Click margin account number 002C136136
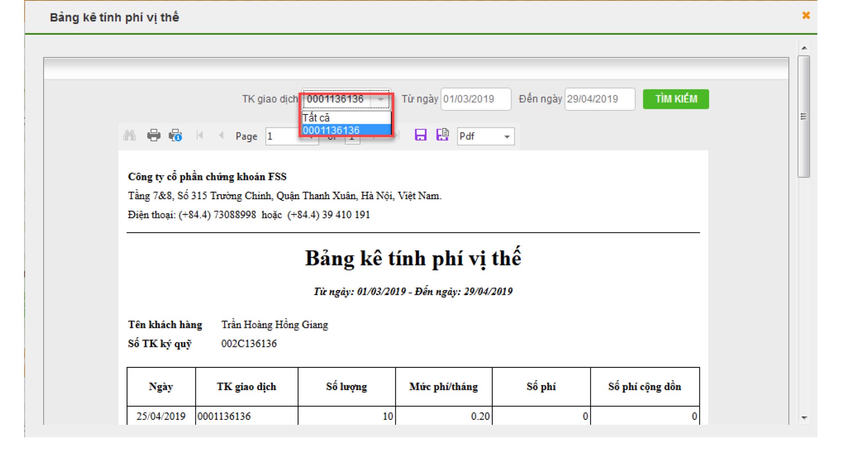The width and height of the screenshot is (868, 468). click(249, 343)
